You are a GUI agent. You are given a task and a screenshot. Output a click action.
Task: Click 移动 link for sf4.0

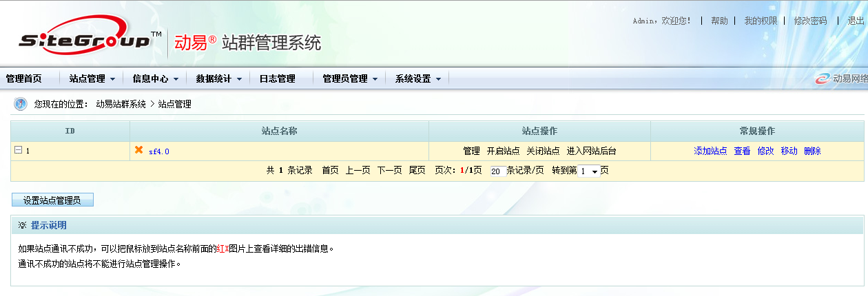[789, 151]
